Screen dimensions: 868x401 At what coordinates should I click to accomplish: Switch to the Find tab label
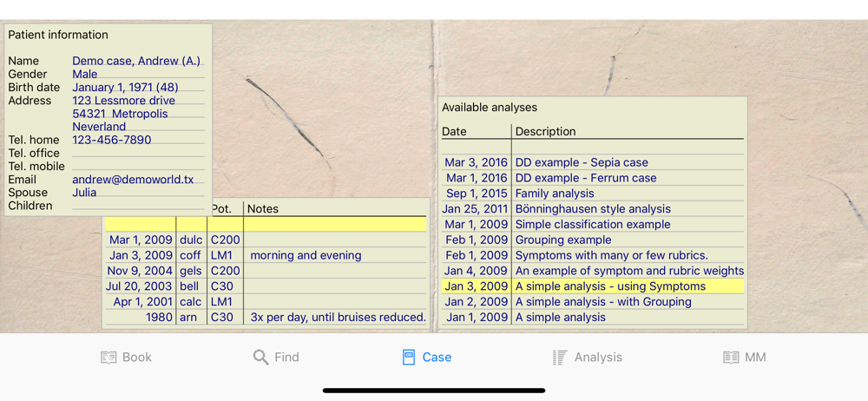click(286, 358)
